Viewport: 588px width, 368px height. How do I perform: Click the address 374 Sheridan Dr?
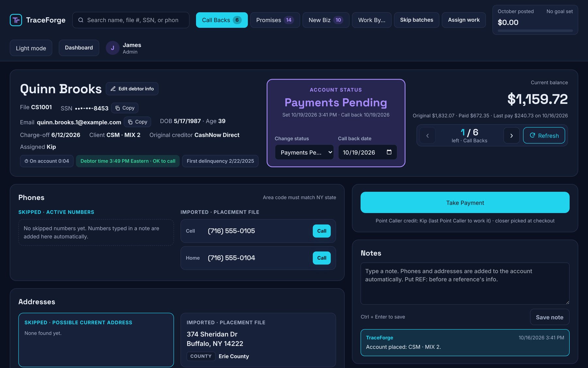point(212,334)
